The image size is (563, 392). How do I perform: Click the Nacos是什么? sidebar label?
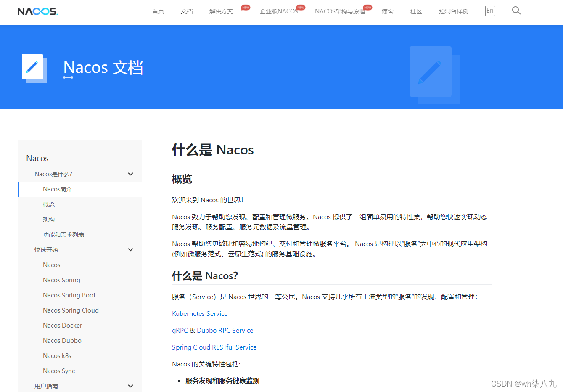coord(53,174)
